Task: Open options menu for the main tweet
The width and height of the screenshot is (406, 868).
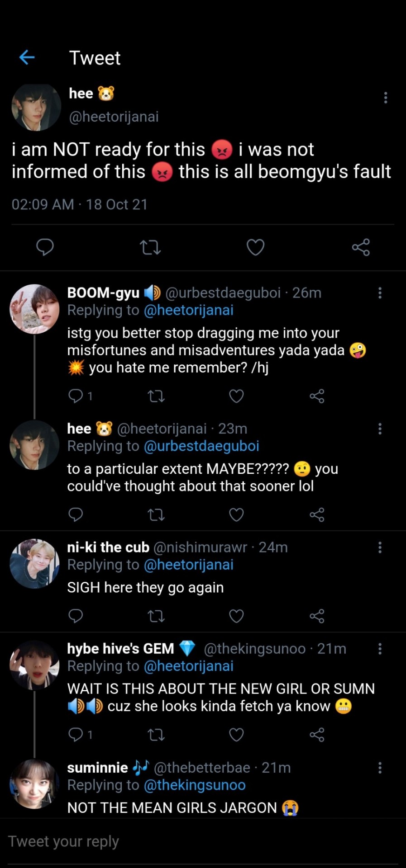Action: pos(386,98)
